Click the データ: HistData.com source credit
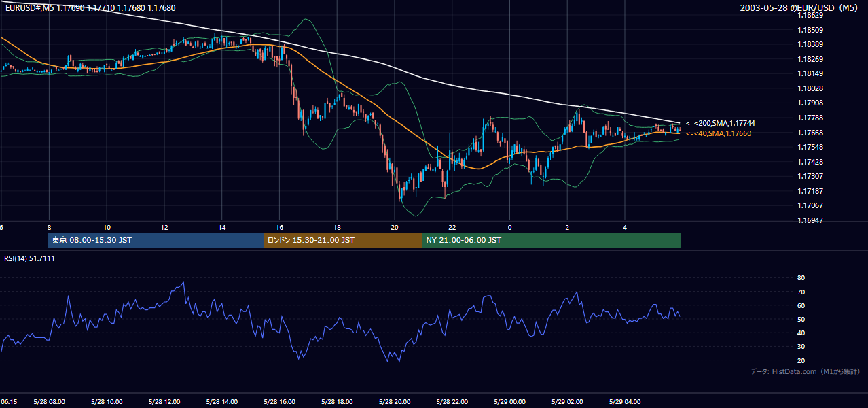The image size is (868, 408). pyautogui.click(x=805, y=371)
